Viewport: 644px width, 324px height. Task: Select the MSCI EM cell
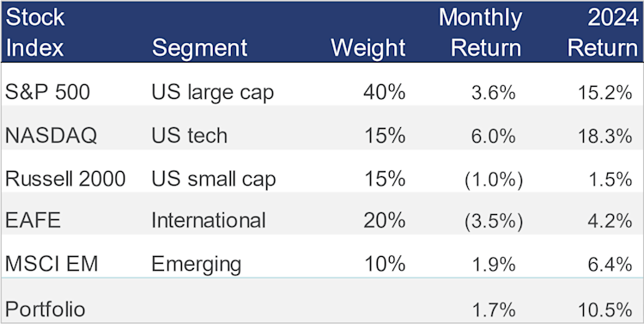click(x=52, y=264)
